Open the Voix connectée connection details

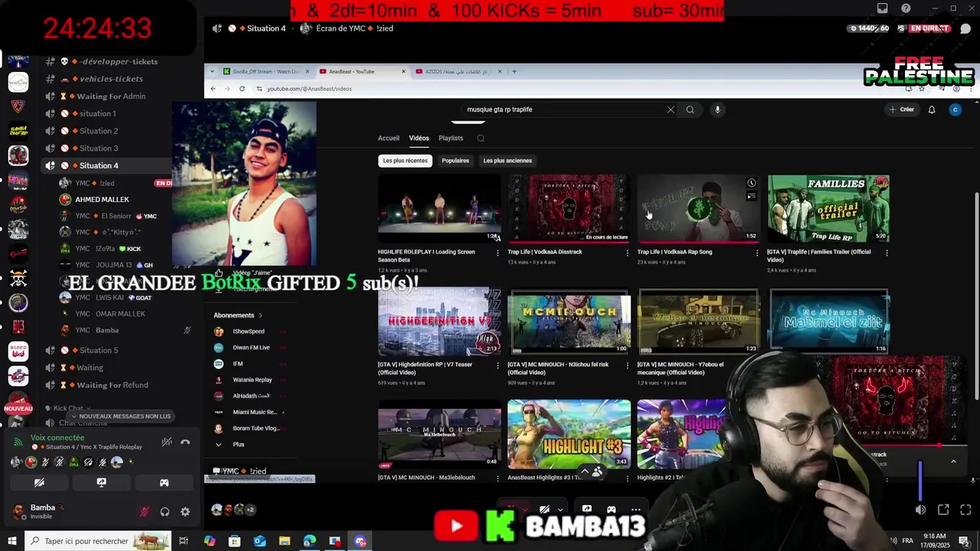click(57, 438)
